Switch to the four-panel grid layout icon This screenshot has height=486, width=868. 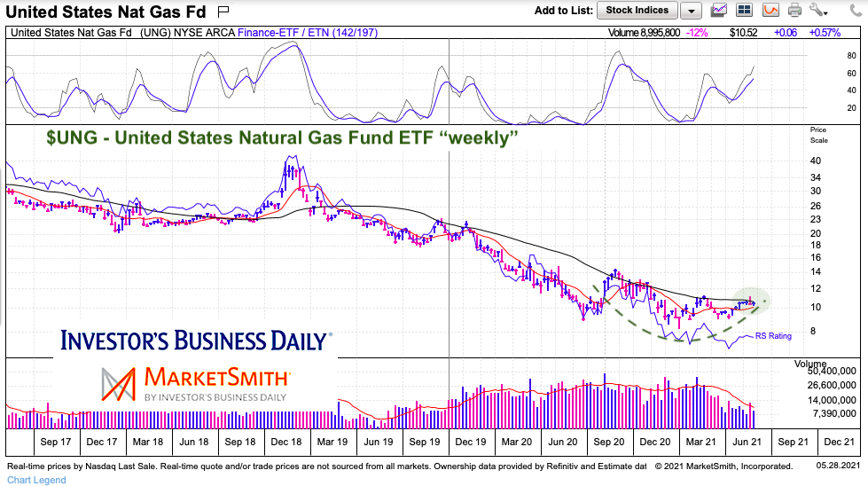click(x=744, y=10)
